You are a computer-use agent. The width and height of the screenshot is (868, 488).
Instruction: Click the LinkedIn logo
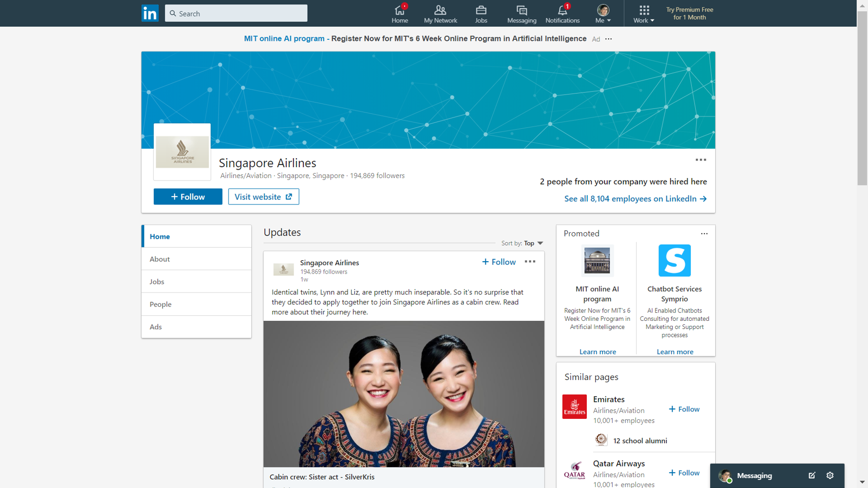click(x=150, y=13)
